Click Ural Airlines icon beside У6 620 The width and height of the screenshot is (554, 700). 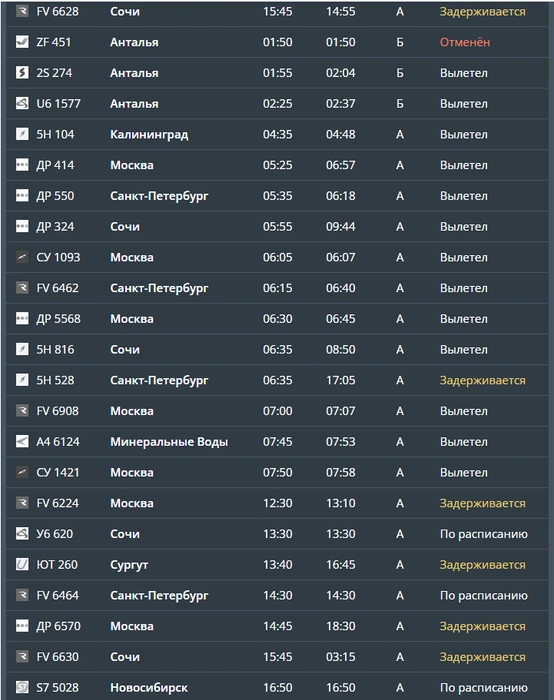point(22,534)
